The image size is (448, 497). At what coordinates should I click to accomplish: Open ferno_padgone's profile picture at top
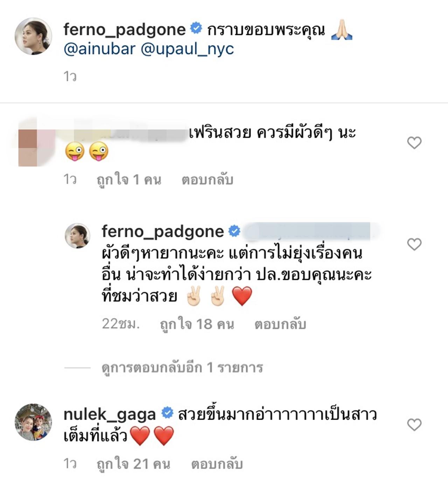tap(33, 36)
